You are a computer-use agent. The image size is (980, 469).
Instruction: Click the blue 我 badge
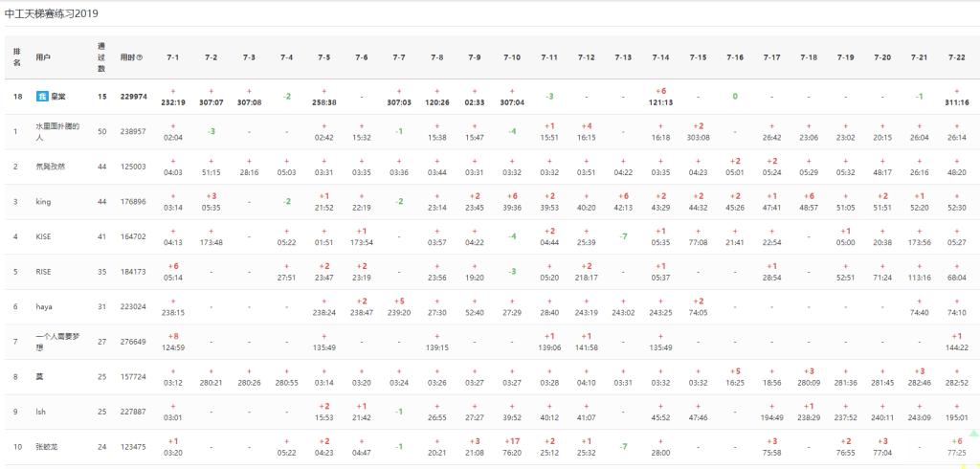(42, 97)
